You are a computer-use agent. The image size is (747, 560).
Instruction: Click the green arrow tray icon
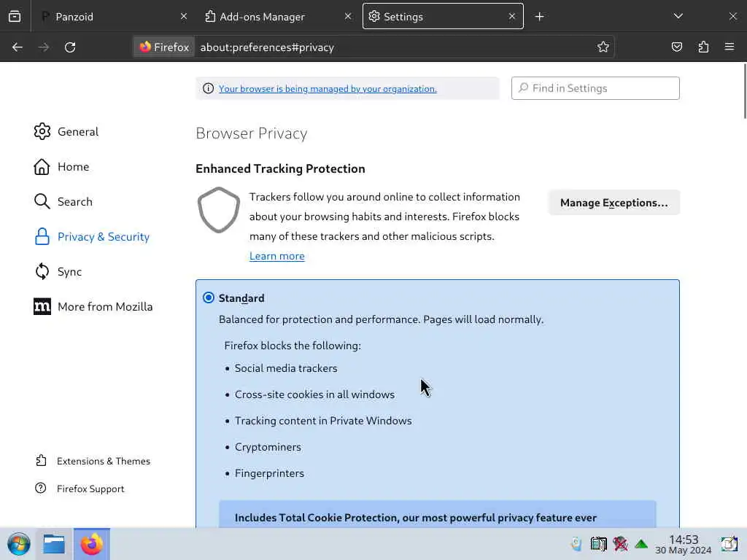tap(641, 544)
